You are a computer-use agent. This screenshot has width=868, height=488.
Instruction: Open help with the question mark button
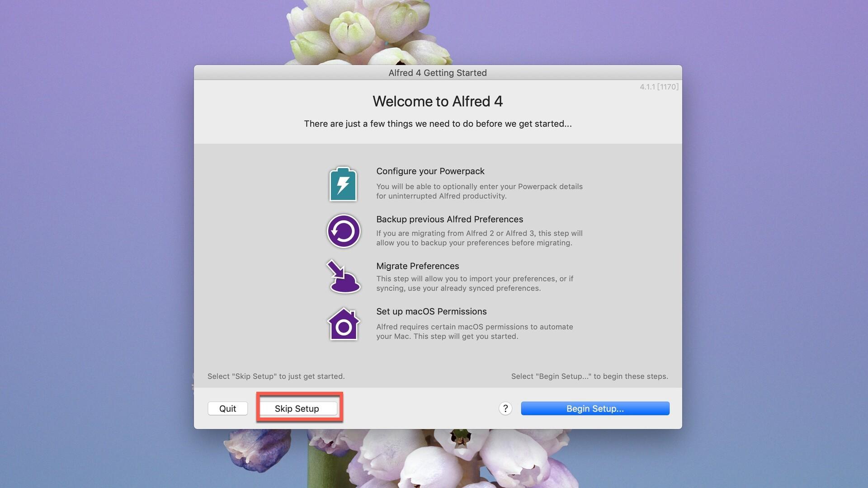pos(505,408)
